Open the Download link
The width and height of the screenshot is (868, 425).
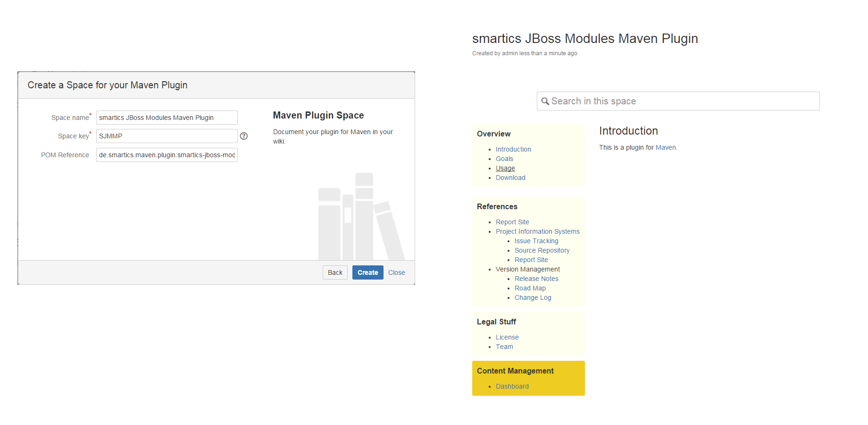pos(510,178)
